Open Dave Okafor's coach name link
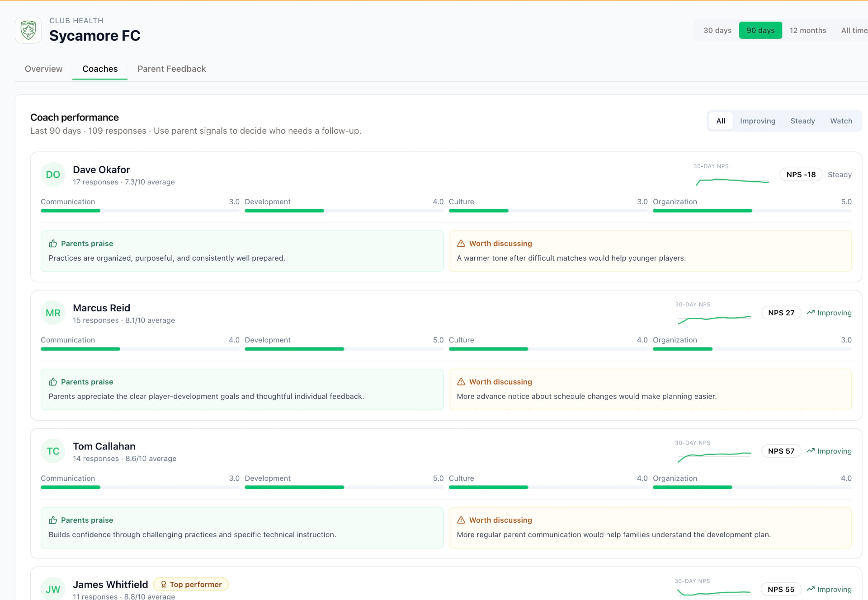 click(101, 170)
